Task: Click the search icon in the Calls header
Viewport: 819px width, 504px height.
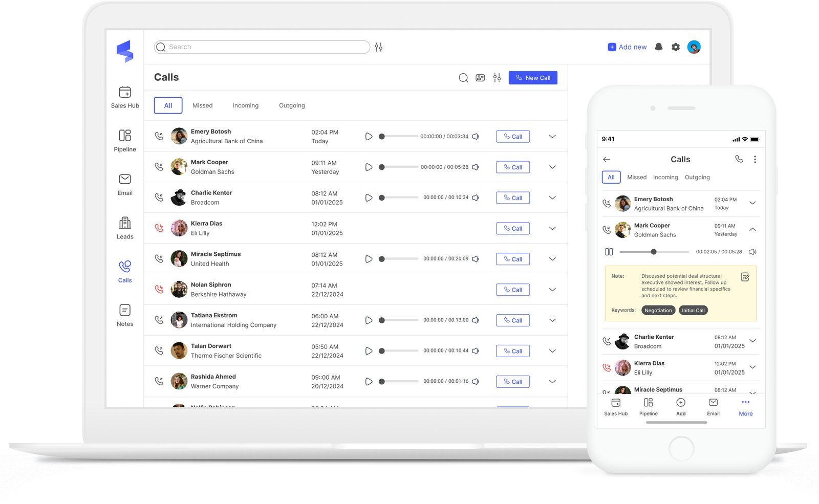Action: 463,78
